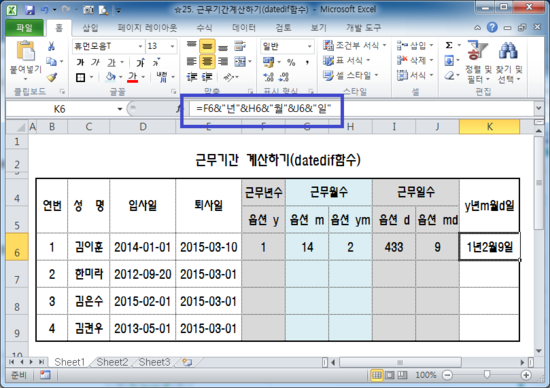The height and width of the screenshot is (388, 550).
Task: Open the 파일 menu button
Action: (24, 27)
